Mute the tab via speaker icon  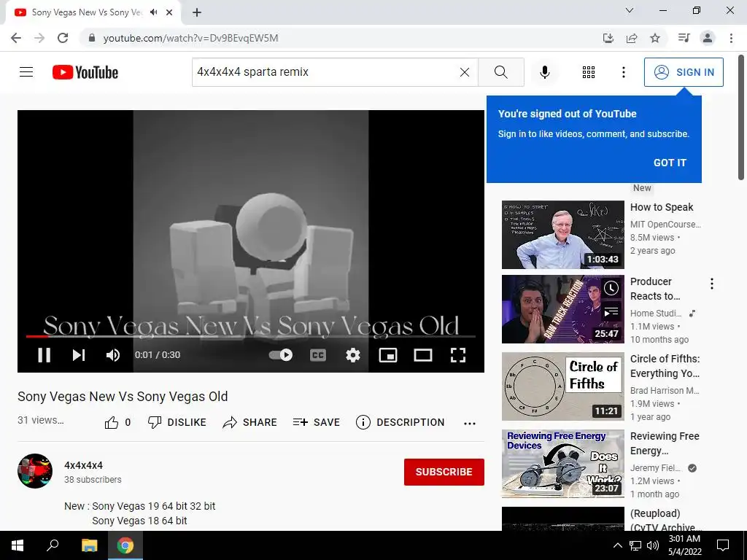pyautogui.click(x=153, y=12)
